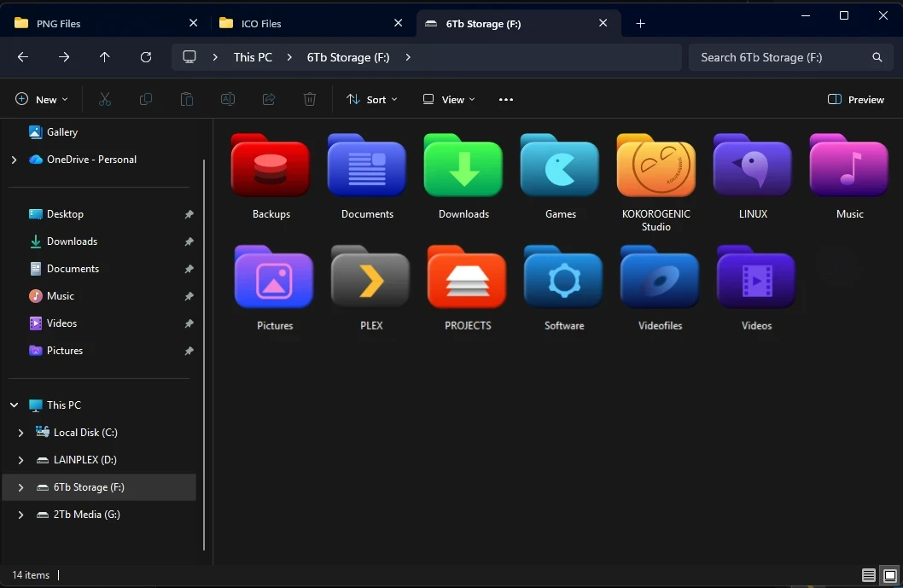The width and height of the screenshot is (903, 588).
Task: Go up one folder level
Action: tap(104, 57)
